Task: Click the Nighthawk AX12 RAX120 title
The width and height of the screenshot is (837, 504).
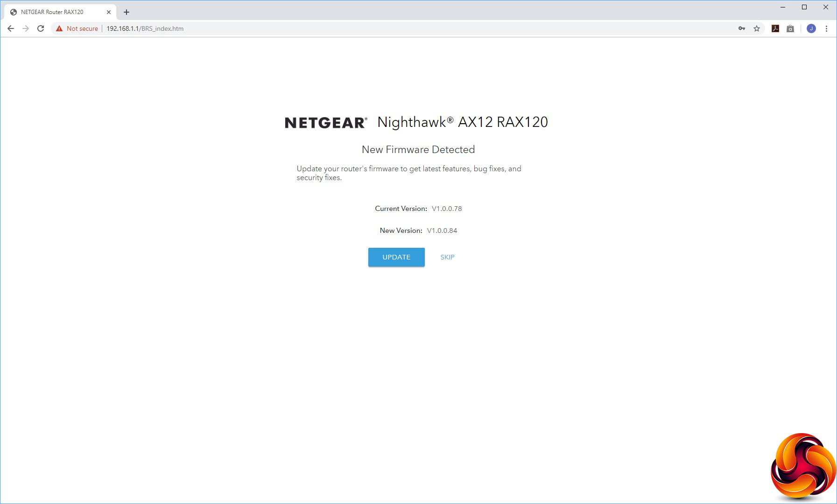Action: pos(463,122)
